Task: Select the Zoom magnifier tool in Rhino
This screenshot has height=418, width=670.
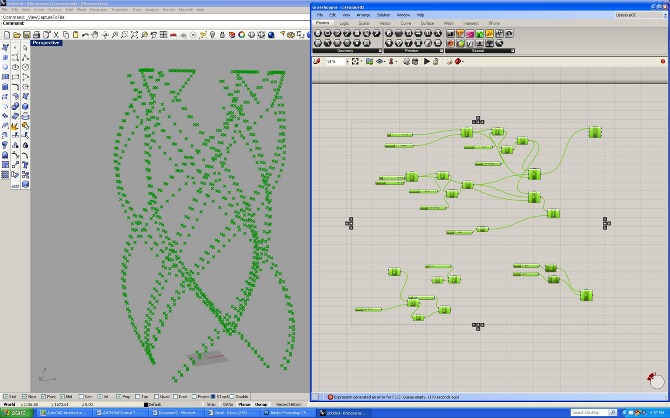Action: coord(115,35)
